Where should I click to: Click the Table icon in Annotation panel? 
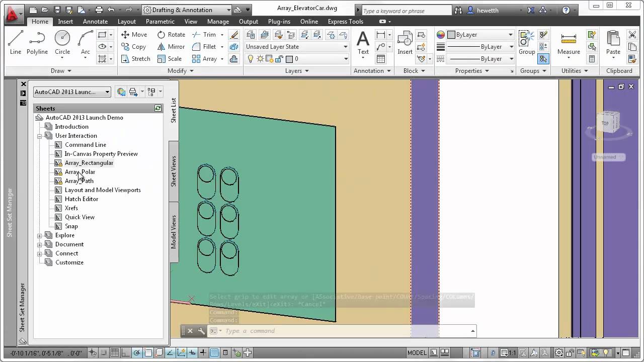(x=381, y=59)
